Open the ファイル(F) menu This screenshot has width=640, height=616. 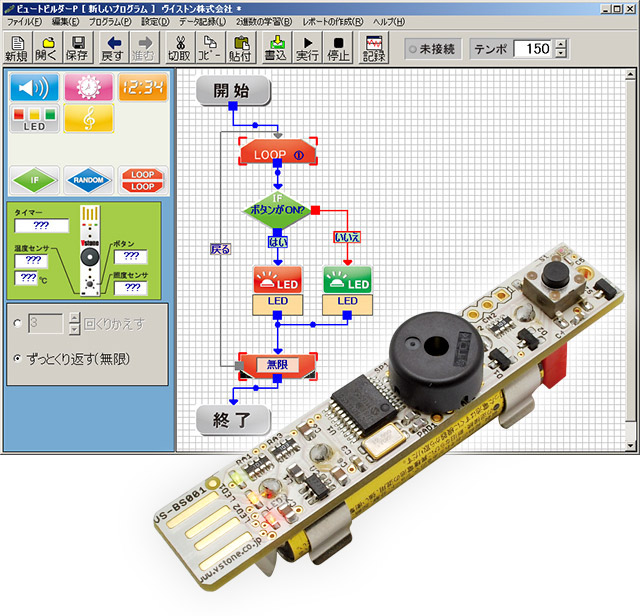tap(24, 21)
